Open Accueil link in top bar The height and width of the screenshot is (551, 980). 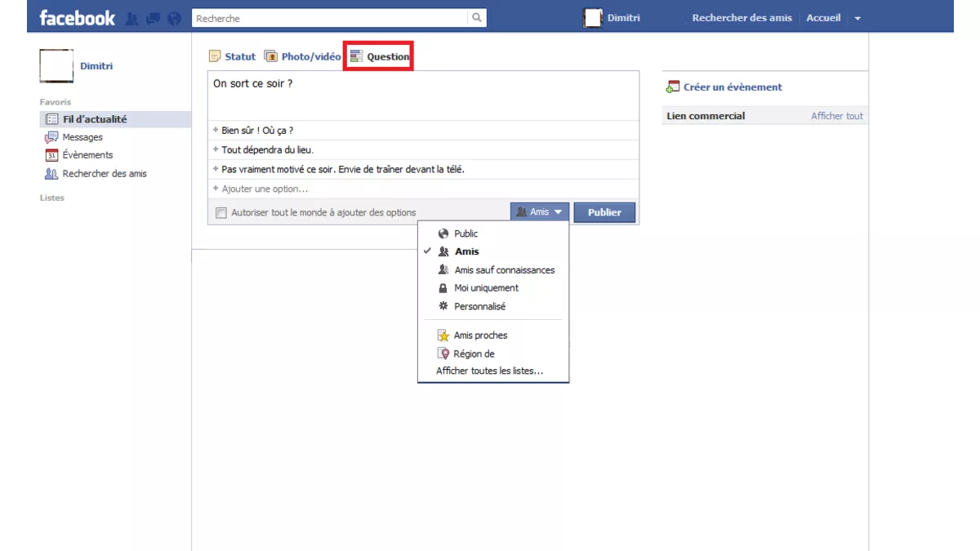coord(823,18)
